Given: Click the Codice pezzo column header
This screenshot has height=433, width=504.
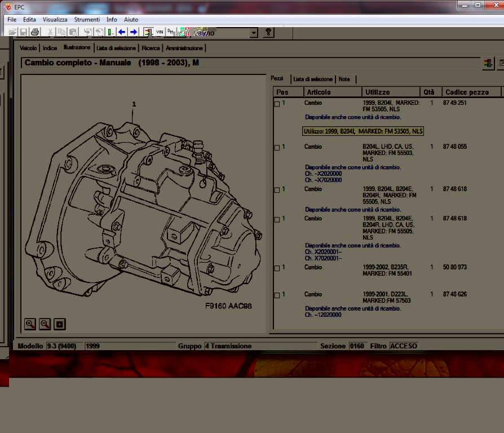Looking at the screenshot, I should 471,92.
